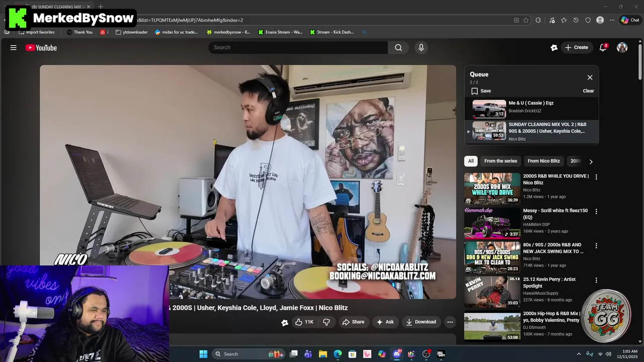Screen dimensions: 644x362
Task: Download the video
Action: pyautogui.click(x=421, y=322)
